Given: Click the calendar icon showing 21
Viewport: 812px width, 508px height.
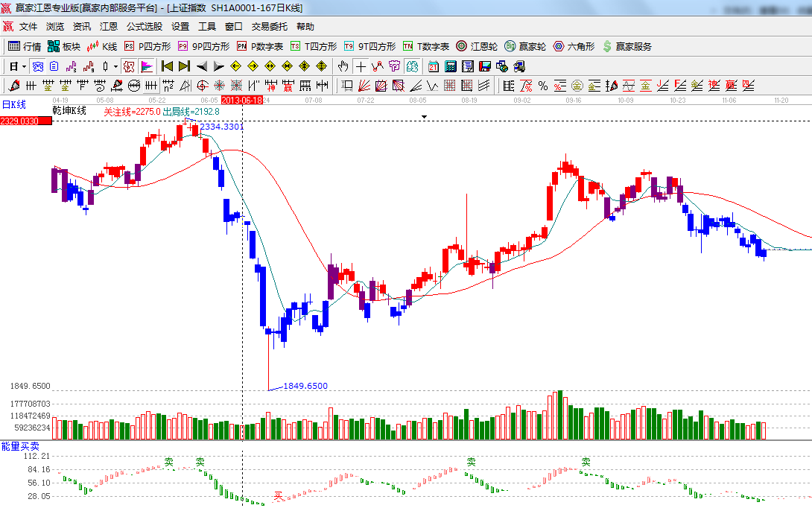Looking at the screenshot, I should (x=433, y=66).
